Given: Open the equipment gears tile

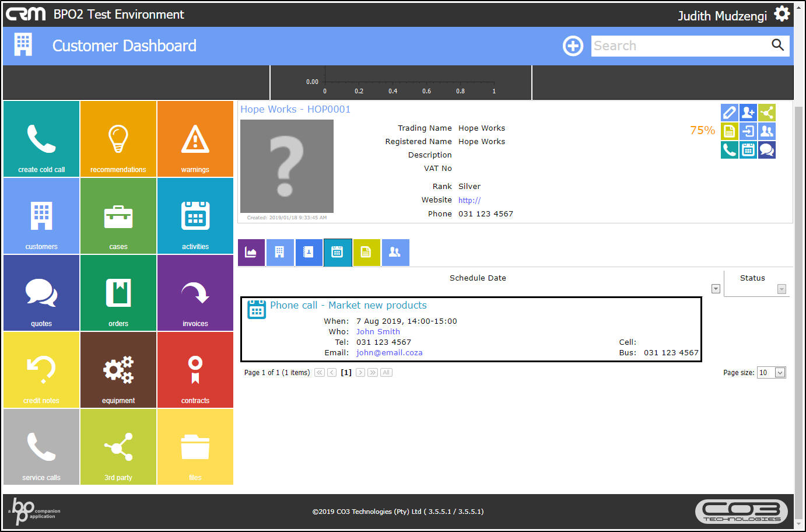Looking at the screenshot, I should [118, 370].
